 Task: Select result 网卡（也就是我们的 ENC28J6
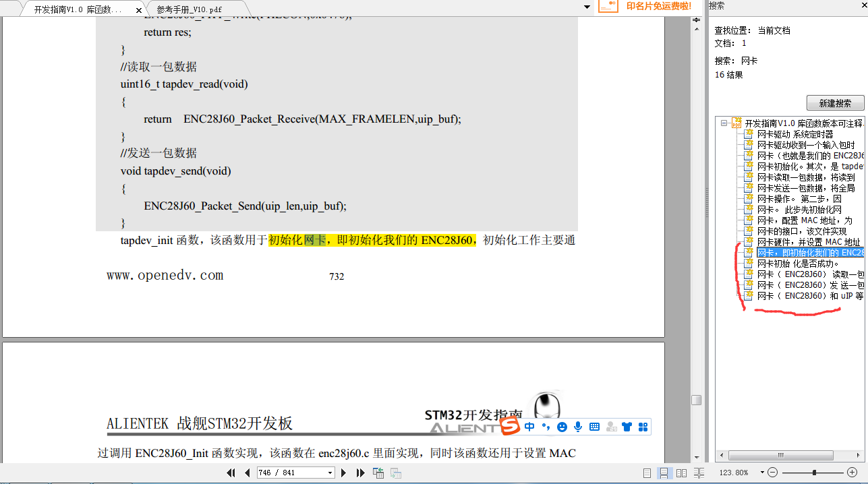[x=810, y=156]
